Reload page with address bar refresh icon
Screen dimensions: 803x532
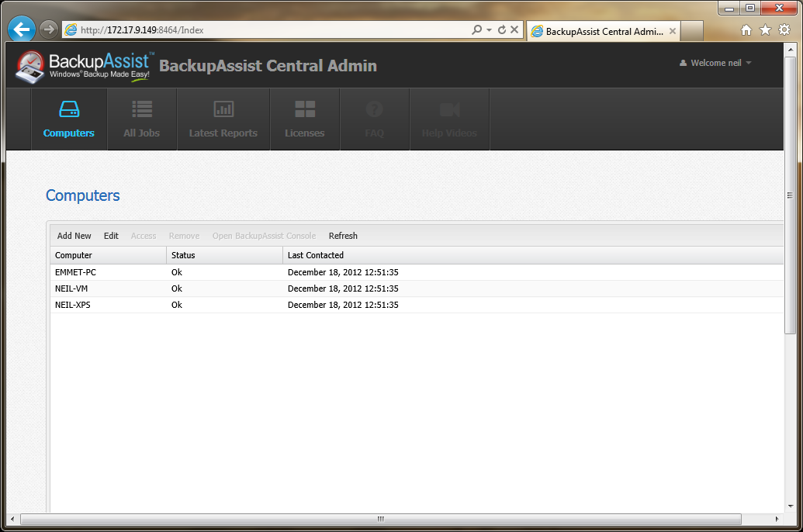point(502,29)
